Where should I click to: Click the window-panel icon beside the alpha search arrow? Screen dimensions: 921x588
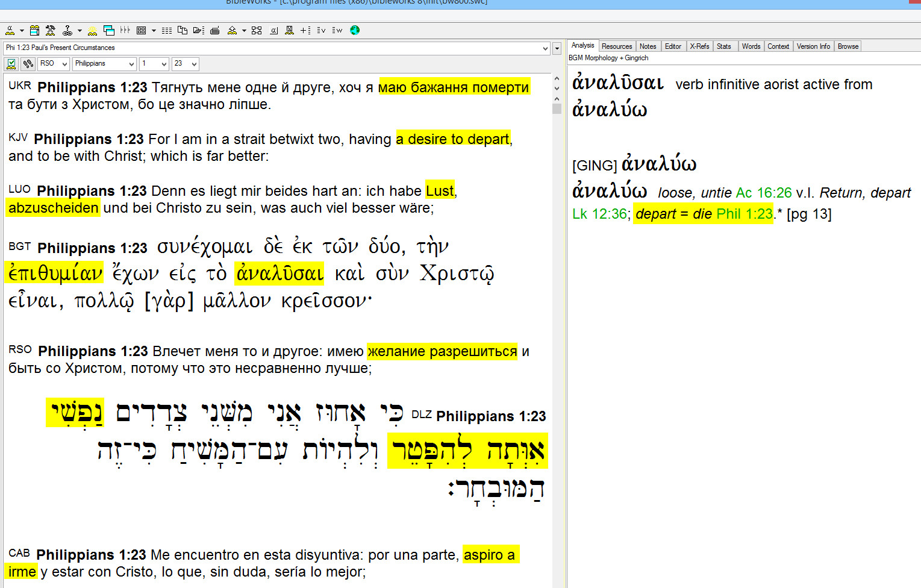click(35, 30)
